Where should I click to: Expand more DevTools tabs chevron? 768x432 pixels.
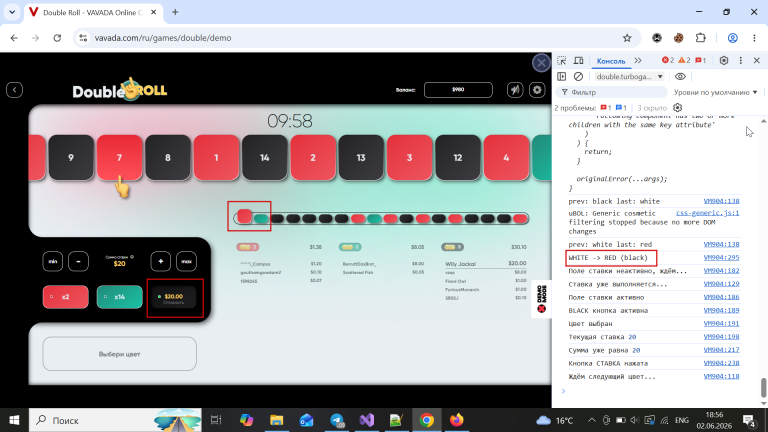[x=638, y=61]
